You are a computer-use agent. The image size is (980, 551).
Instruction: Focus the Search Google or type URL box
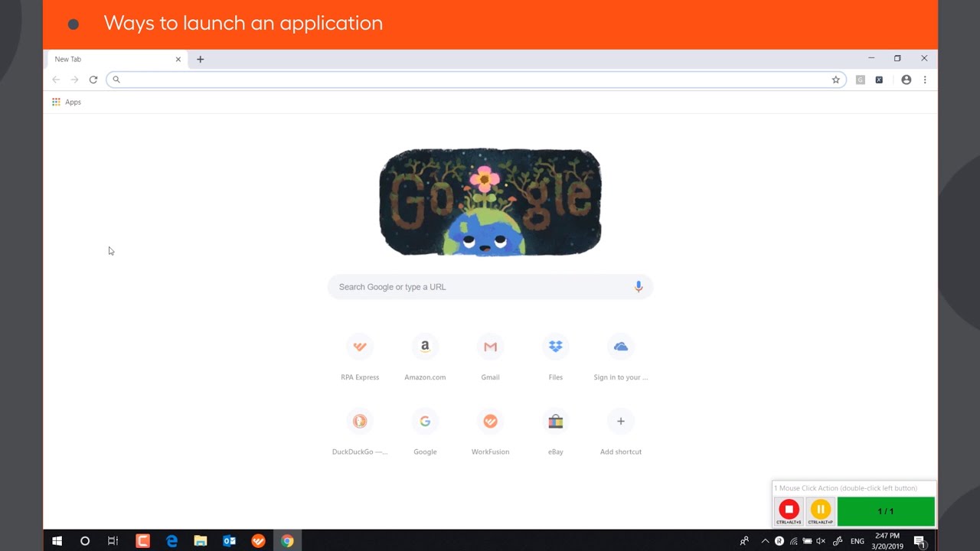coord(490,287)
